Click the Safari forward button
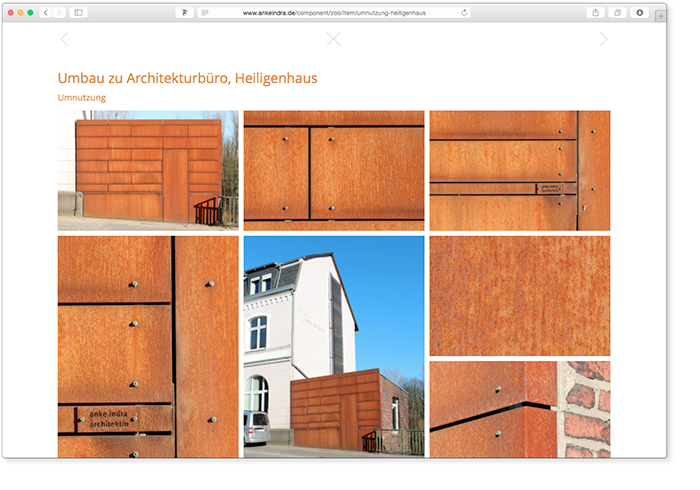The width and height of the screenshot is (700, 490). pyautogui.click(x=58, y=13)
